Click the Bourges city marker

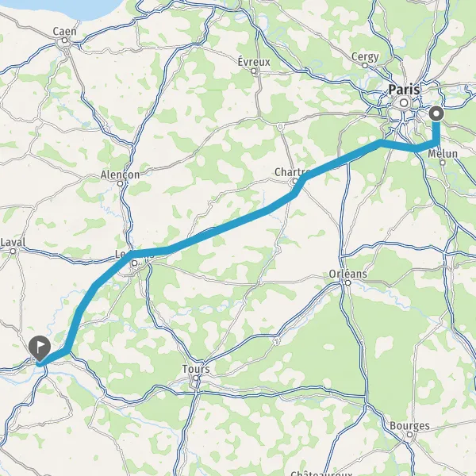(409, 435)
